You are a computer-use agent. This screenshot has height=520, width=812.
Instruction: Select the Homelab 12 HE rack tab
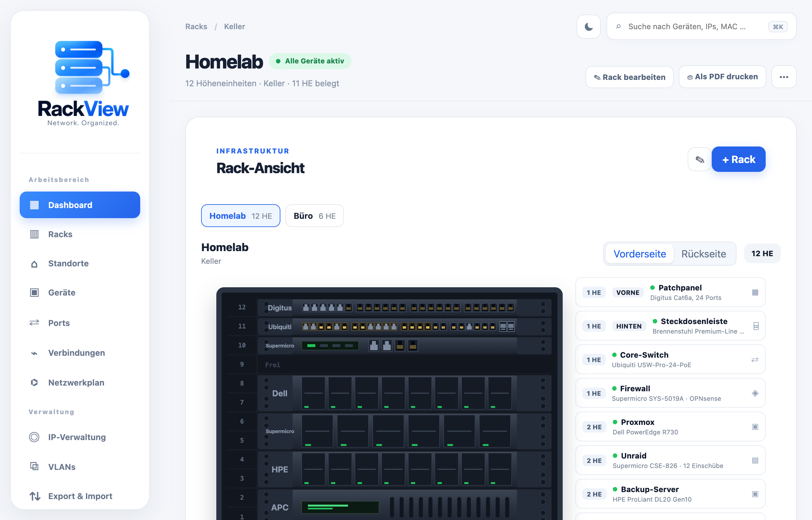coord(240,216)
